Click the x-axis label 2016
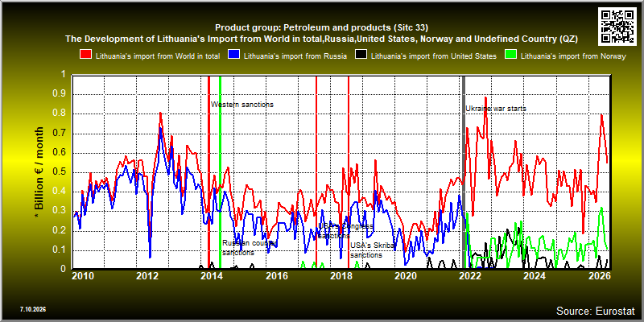This screenshot has width=644, height=322. click(x=276, y=276)
